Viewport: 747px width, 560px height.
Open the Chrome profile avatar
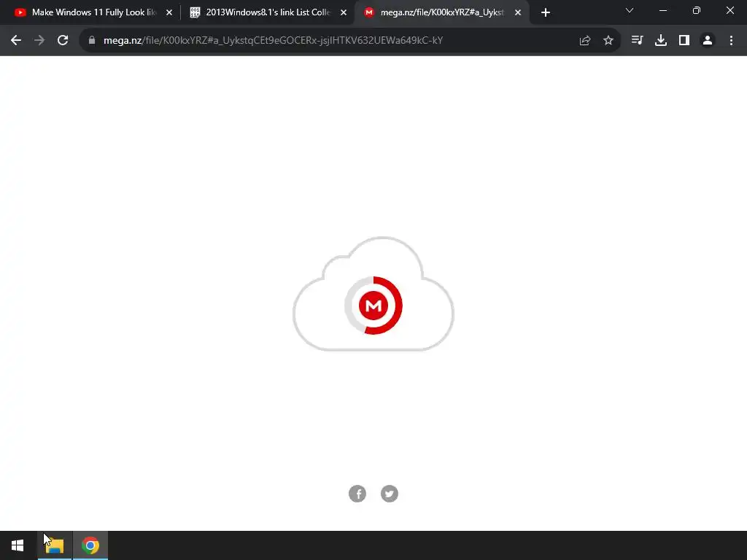point(708,41)
